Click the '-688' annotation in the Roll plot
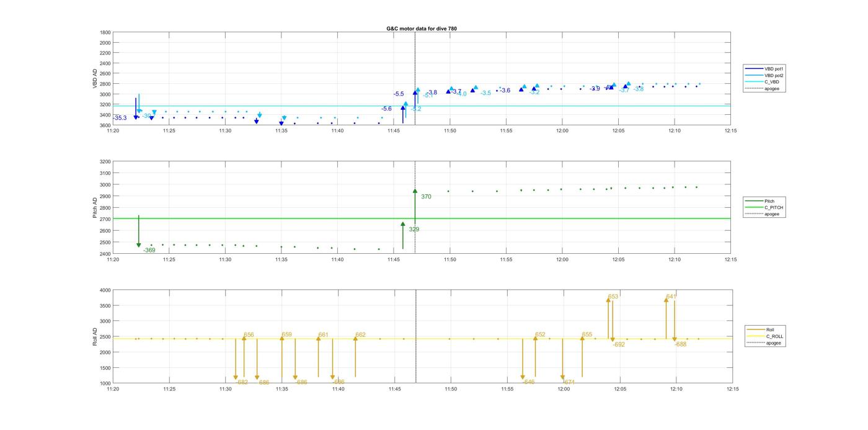This screenshot has width=868, height=430. point(681,344)
